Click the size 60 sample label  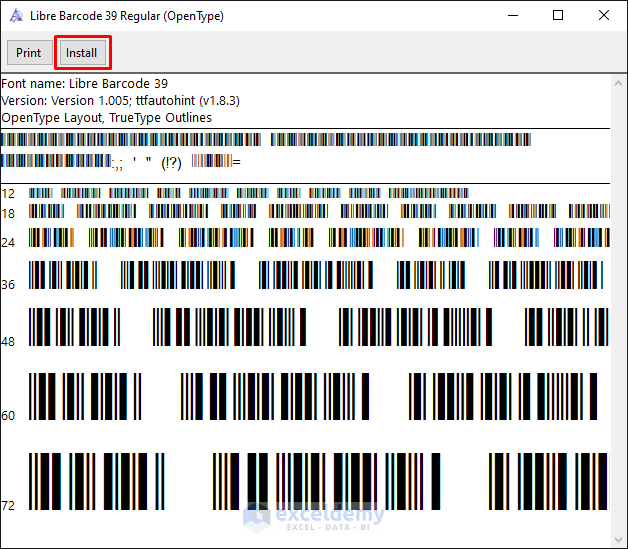[x=8, y=416]
